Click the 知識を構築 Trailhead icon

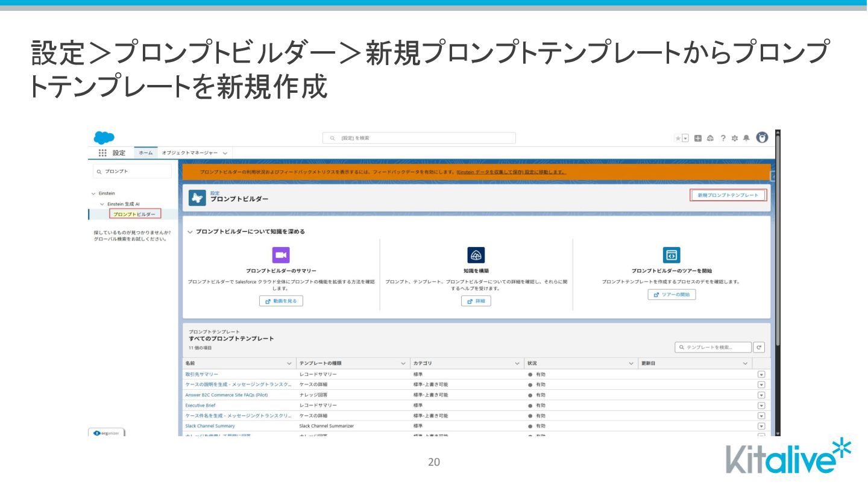pyautogui.click(x=476, y=255)
